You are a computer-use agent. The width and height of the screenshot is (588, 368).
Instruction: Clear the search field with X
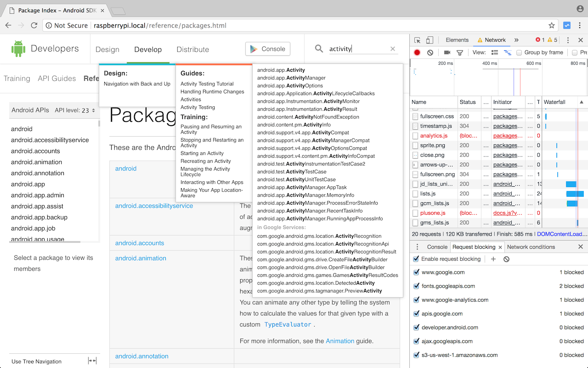tap(393, 49)
